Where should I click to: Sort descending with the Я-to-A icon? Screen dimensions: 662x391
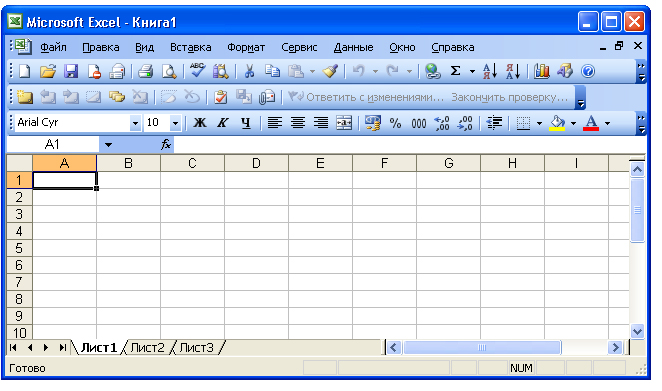click(x=513, y=71)
